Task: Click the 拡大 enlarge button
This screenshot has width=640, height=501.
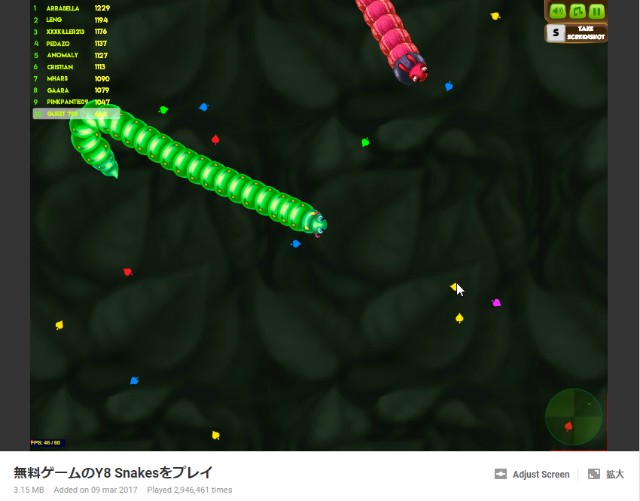Action: pos(615,474)
